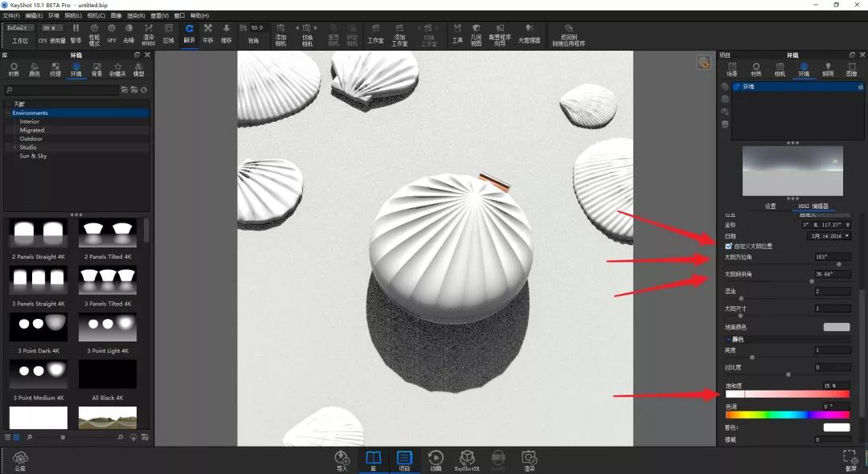
Task: Click the HDRI environment preview image
Action: 792,171
